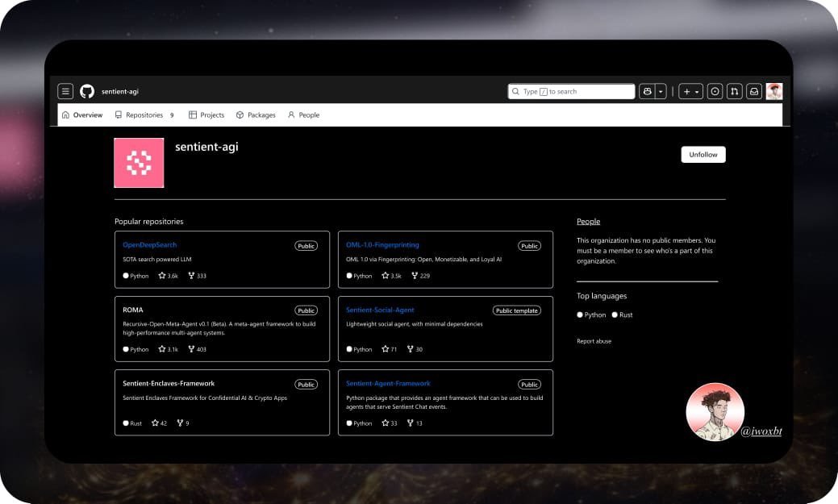Open the Copilot chat icon
The image size is (838, 504).
647,91
